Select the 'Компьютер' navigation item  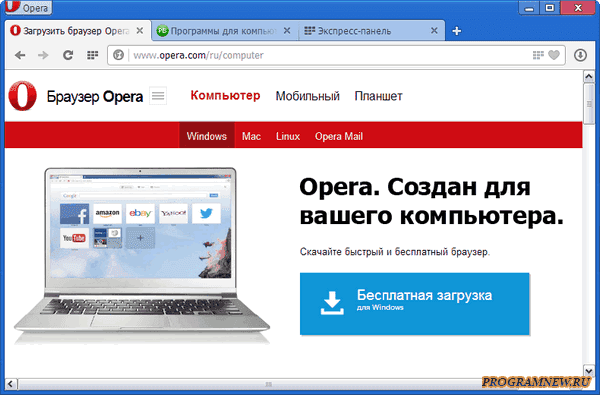click(225, 95)
